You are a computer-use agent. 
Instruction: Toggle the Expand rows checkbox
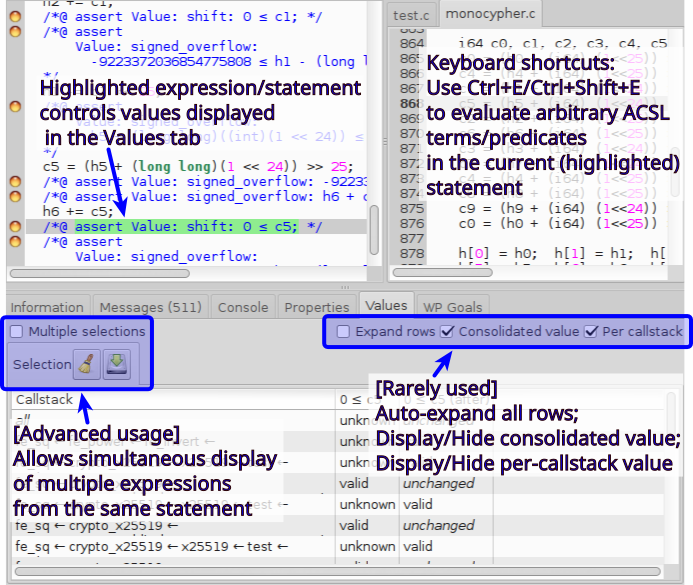point(343,331)
